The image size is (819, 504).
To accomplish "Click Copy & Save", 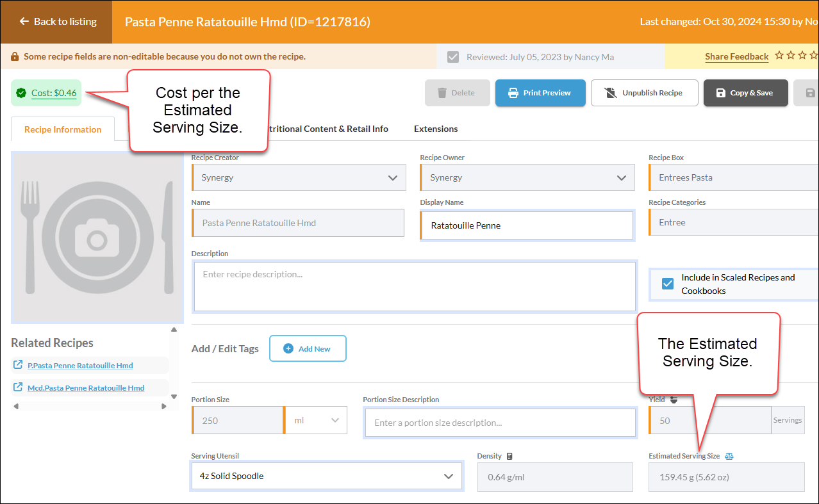I will 745,93.
